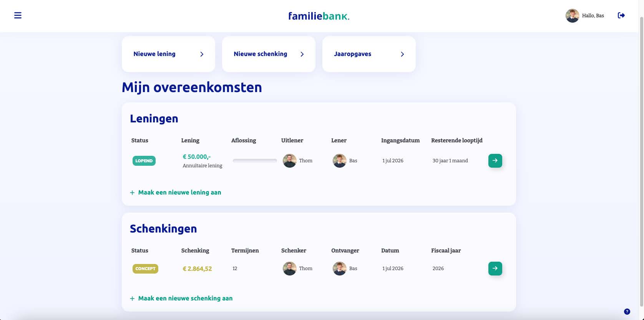Click Thom avatar in Schenkingen row
Viewport: 644px width, 320px height.
point(290,269)
